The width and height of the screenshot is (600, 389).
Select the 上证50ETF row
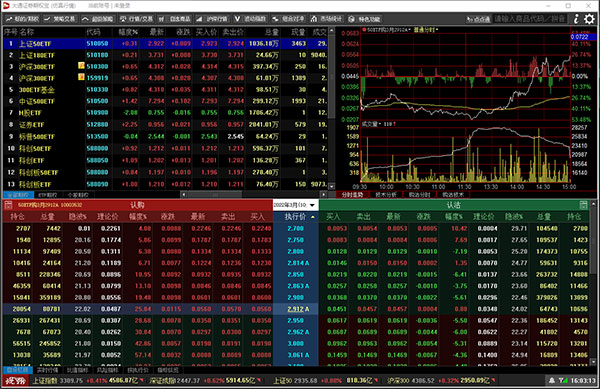[x=166, y=44]
